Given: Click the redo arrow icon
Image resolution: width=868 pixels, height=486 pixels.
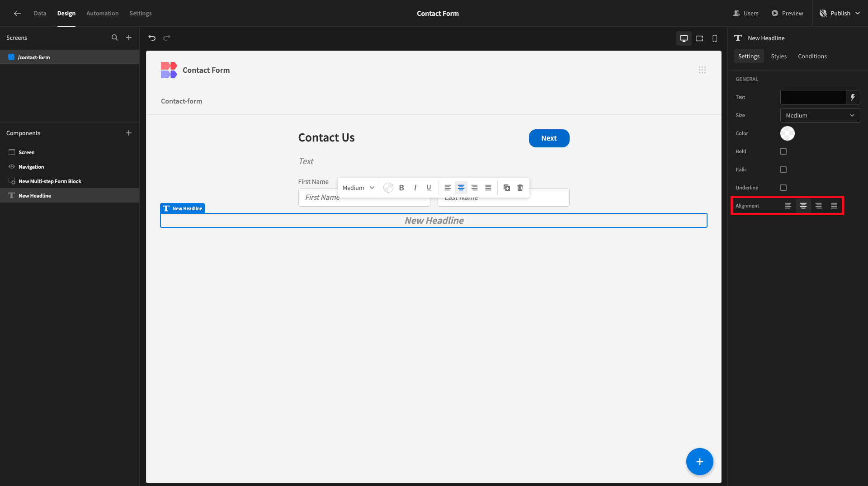Looking at the screenshot, I should (167, 38).
